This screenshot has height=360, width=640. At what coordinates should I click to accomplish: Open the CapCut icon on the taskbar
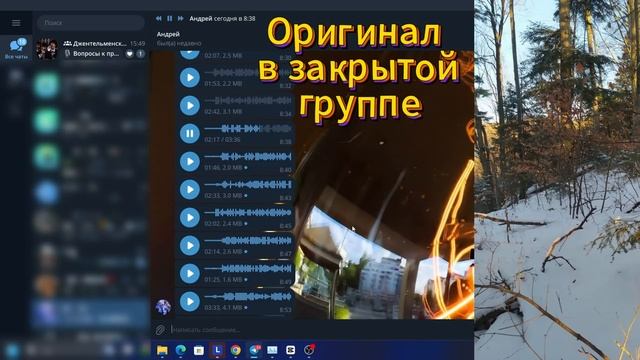click(291, 350)
